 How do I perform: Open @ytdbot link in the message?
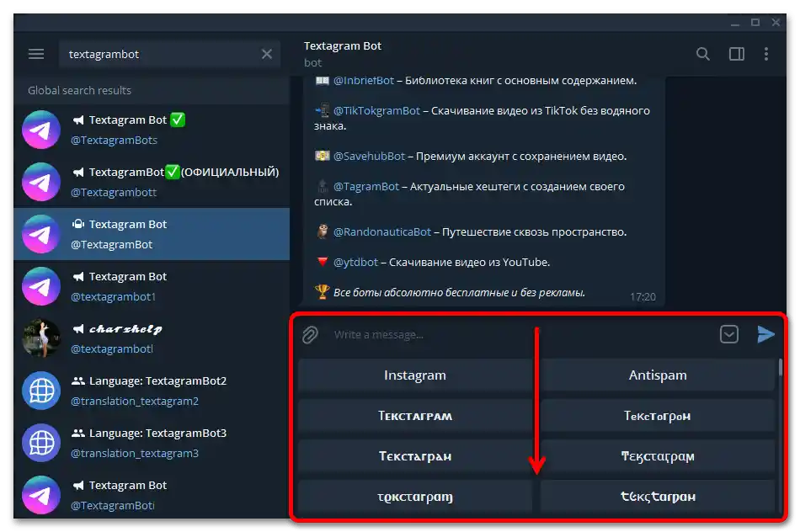tap(355, 262)
